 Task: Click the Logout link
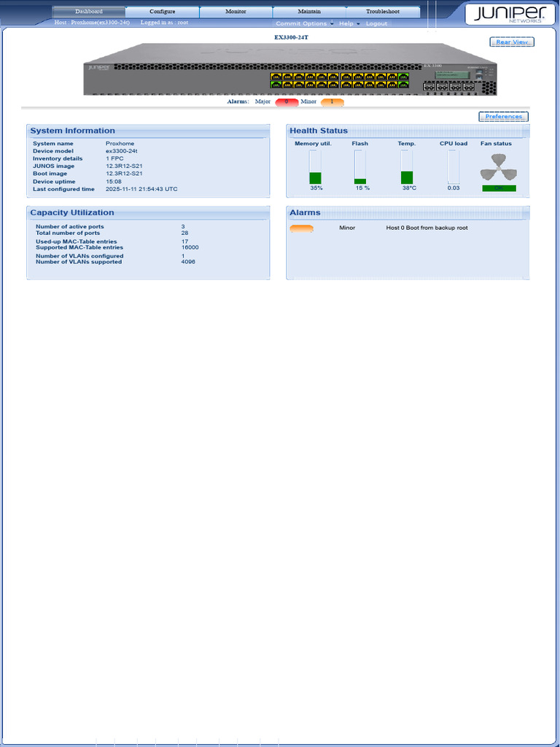point(376,23)
